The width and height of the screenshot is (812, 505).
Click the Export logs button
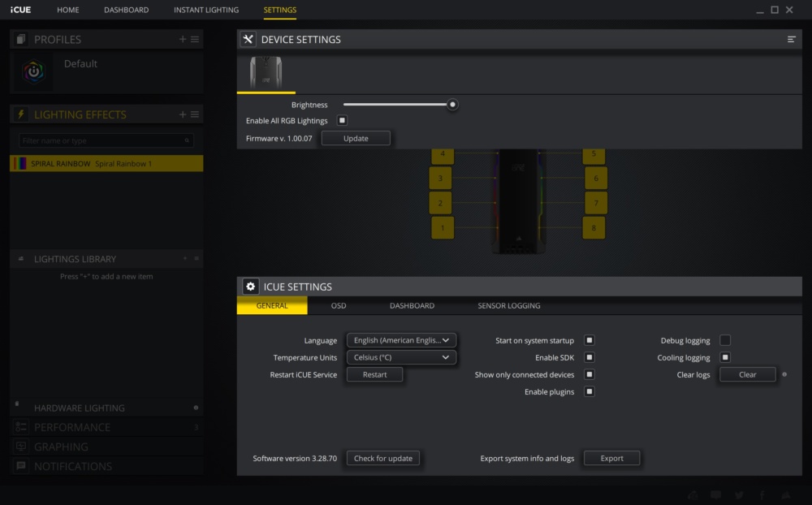coord(611,459)
